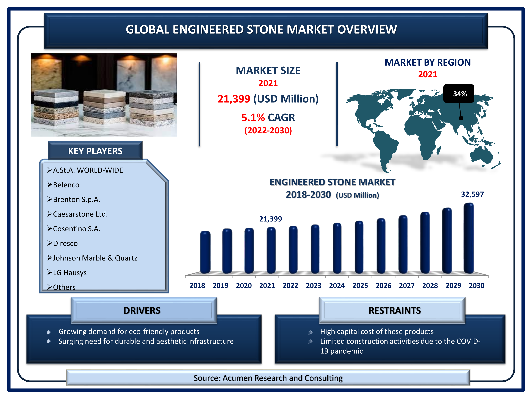Select LG Hausys entry

pos(67,273)
